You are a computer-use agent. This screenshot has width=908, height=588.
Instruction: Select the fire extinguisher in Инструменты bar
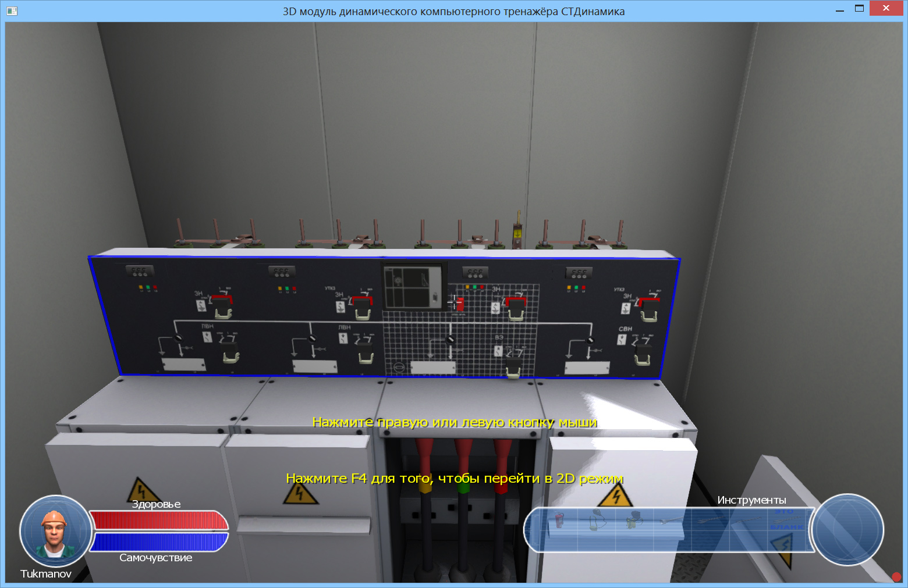[x=558, y=521]
